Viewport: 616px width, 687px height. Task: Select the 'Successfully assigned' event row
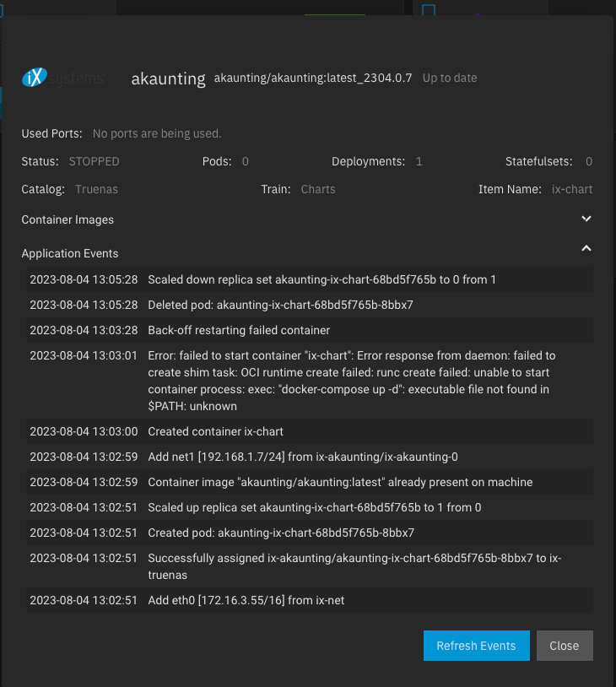pos(310,566)
